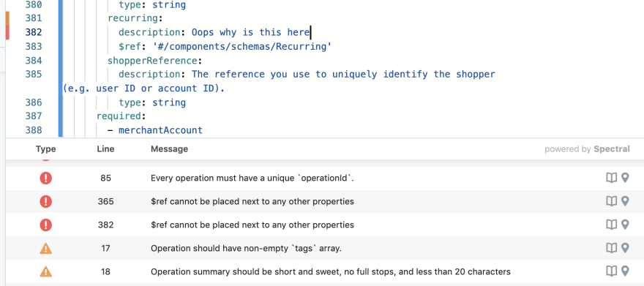Image resolution: width=644 pixels, height=286 pixels.
Task: Click location pin for line 18 warning
Action: point(625,271)
